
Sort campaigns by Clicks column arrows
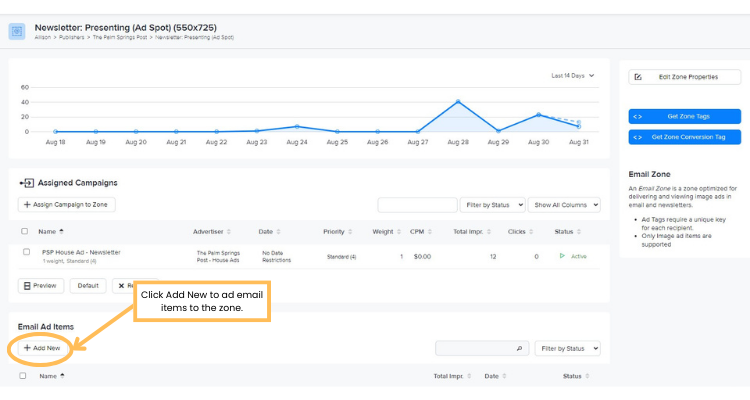(x=526, y=231)
